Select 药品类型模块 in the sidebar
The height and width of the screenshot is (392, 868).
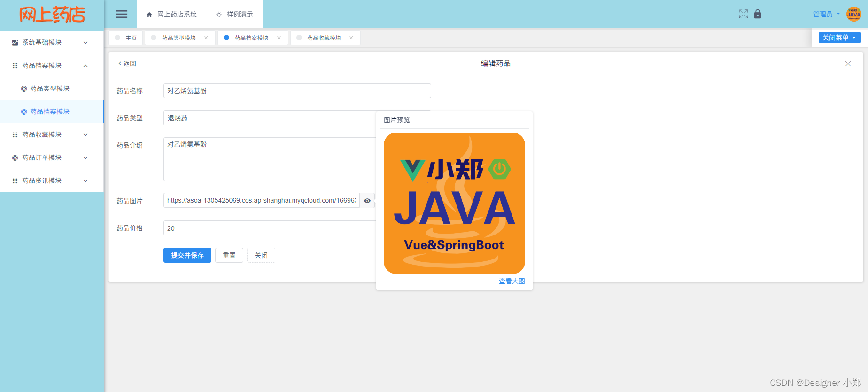coord(52,88)
